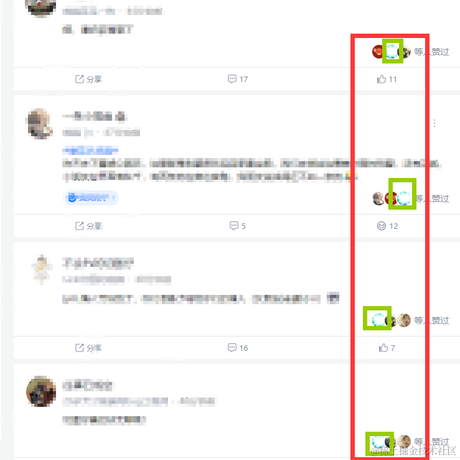View 等人赞过 likers above the 12 count
Screen dimensions: 460x460
pos(433,198)
